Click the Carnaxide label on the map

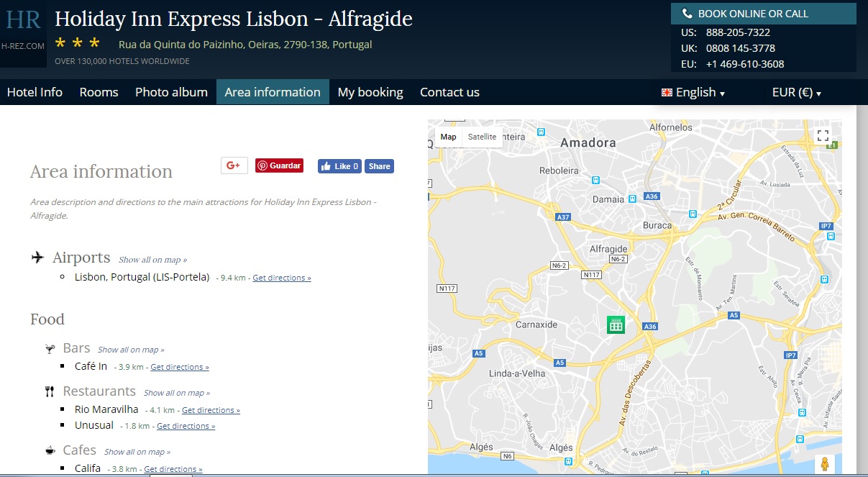point(536,324)
